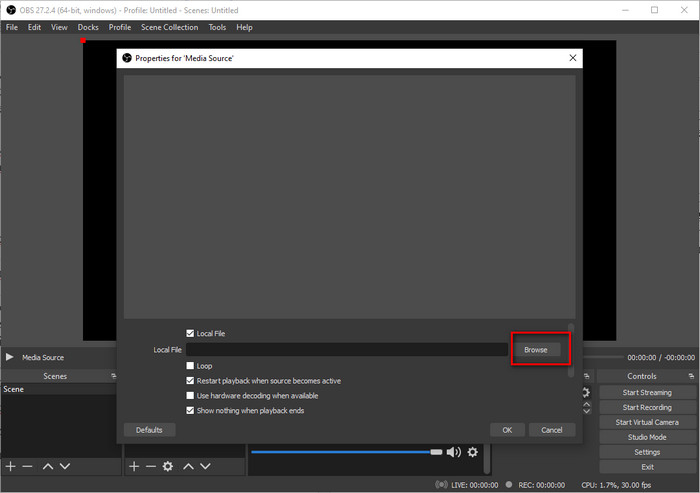700x493 pixels.
Task: Move source down with arrow icon
Action: coord(205,466)
